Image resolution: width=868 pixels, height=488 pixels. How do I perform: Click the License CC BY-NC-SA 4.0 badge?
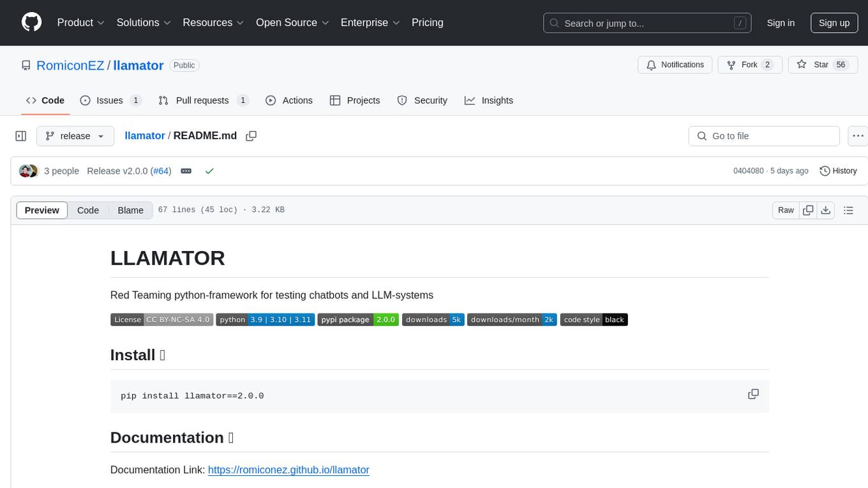click(x=161, y=319)
